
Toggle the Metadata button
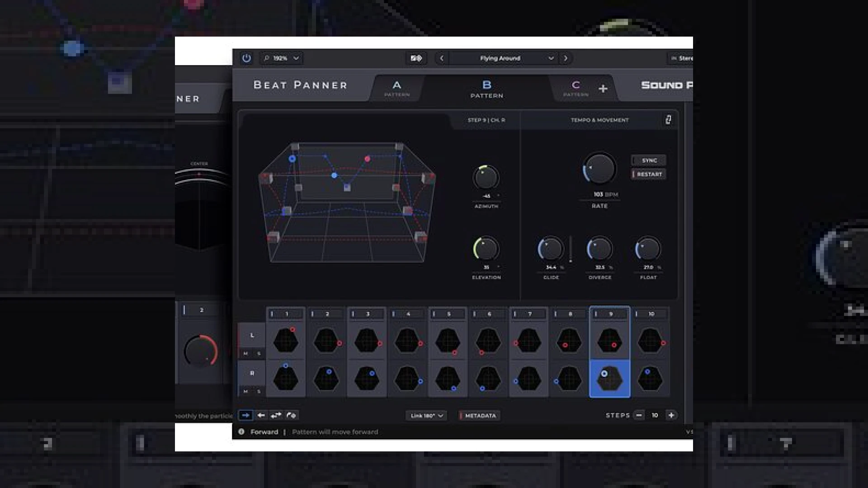pos(480,416)
